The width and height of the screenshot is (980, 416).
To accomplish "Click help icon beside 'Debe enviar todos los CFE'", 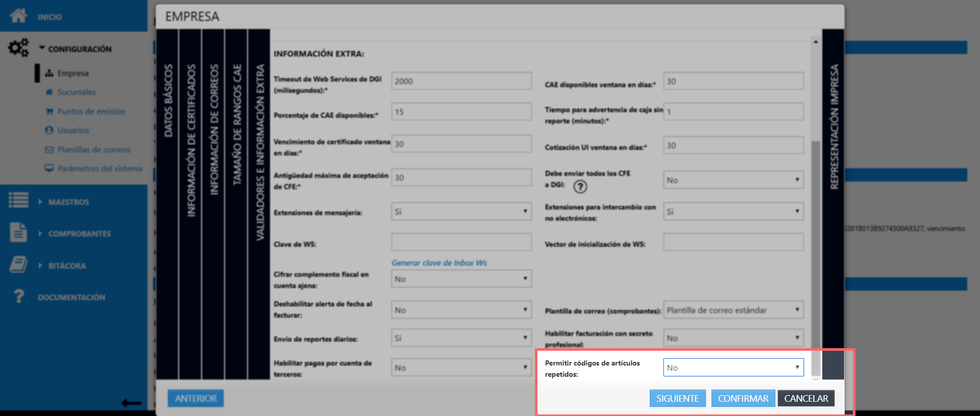I will 580,187.
